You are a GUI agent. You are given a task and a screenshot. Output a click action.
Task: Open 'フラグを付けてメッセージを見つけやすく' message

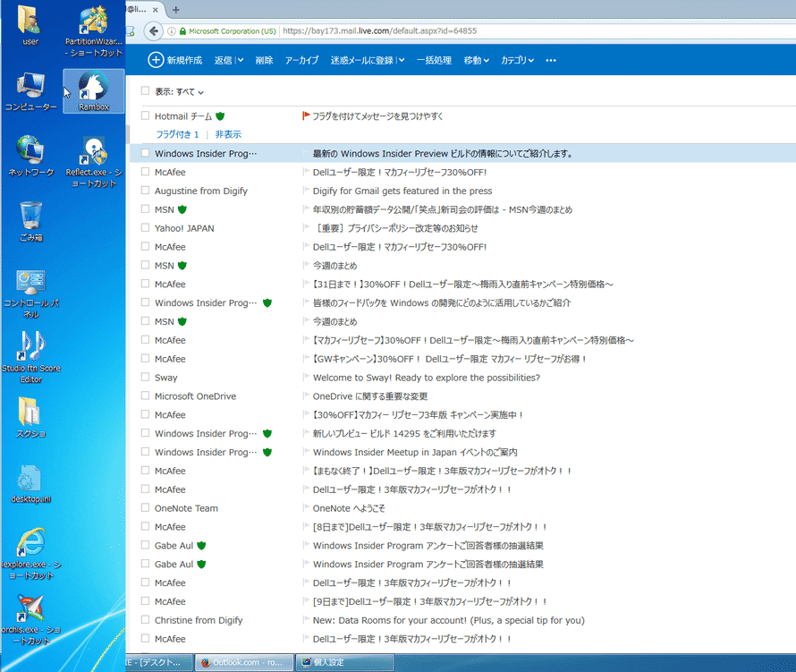pos(377,116)
